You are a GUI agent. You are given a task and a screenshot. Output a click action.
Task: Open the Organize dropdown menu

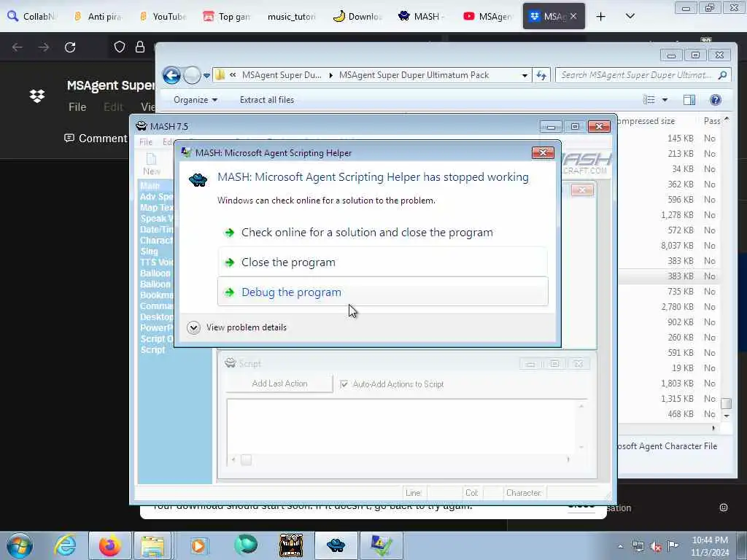click(x=196, y=100)
